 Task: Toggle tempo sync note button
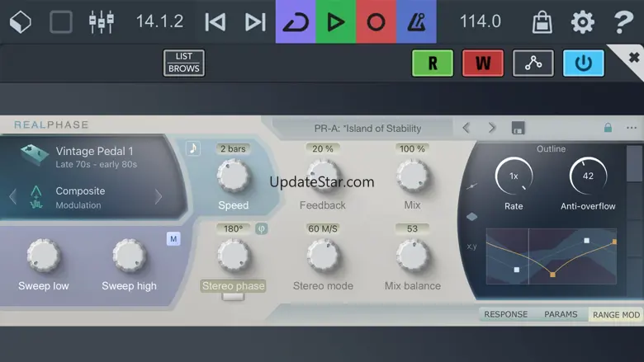coord(192,148)
